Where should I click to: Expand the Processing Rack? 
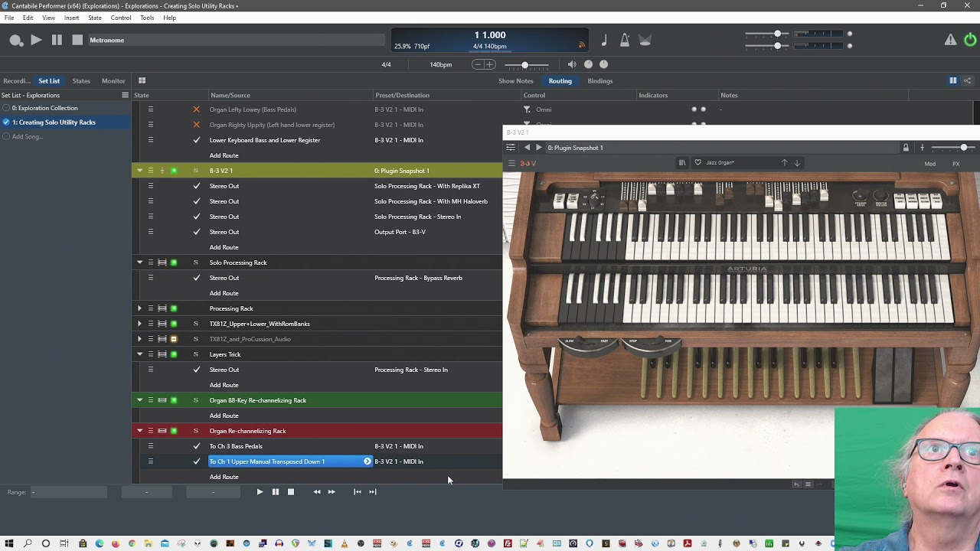[139, 308]
